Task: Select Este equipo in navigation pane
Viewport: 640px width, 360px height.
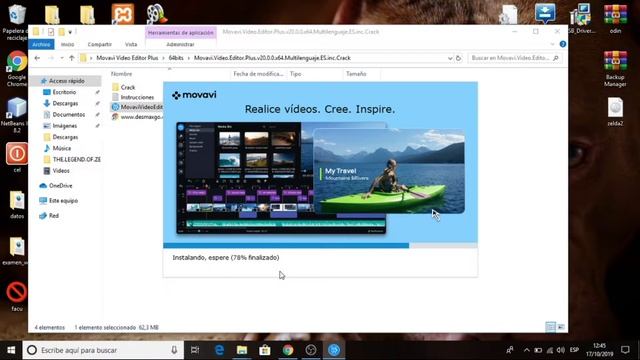Action: tap(63, 201)
